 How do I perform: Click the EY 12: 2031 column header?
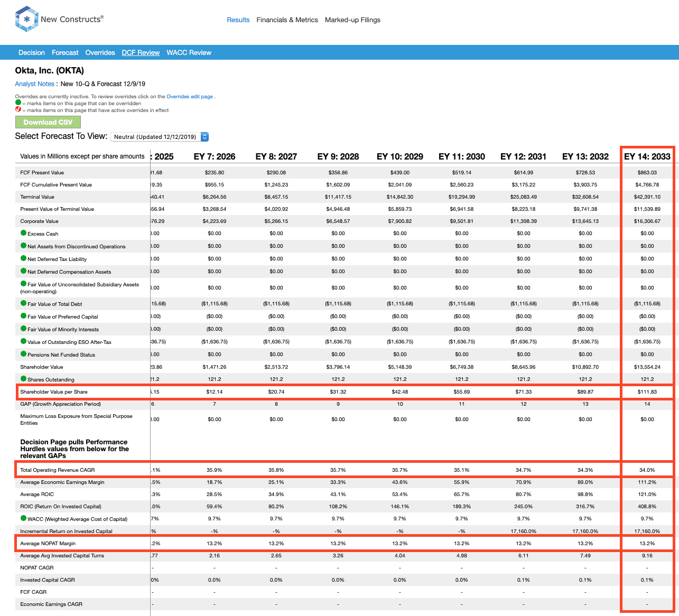coord(524,156)
